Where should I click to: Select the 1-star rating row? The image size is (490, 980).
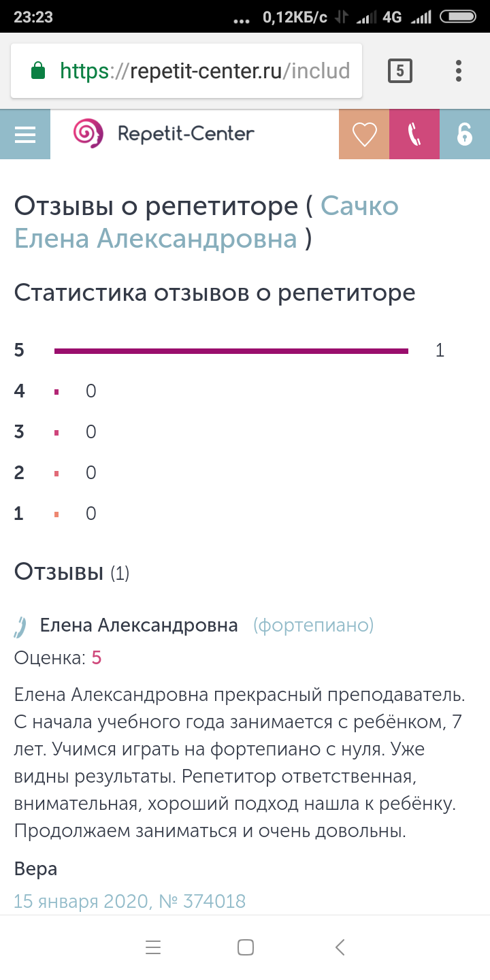(55, 514)
